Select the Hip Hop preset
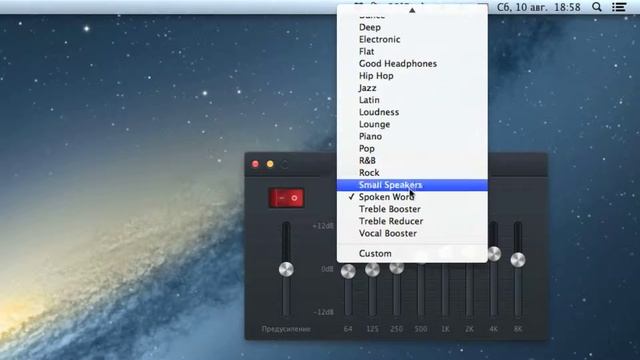 pyautogui.click(x=412, y=76)
